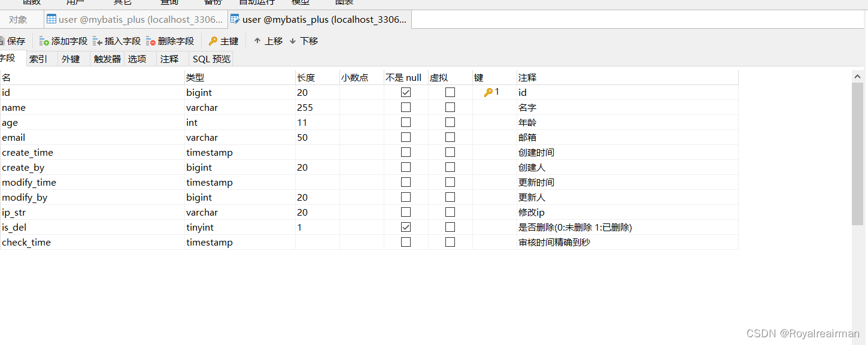The height and width of the screenshot is (345, 868).
Task: Click the 上移 (Move Up) arrow icon
Action: [x=257, y=41]
